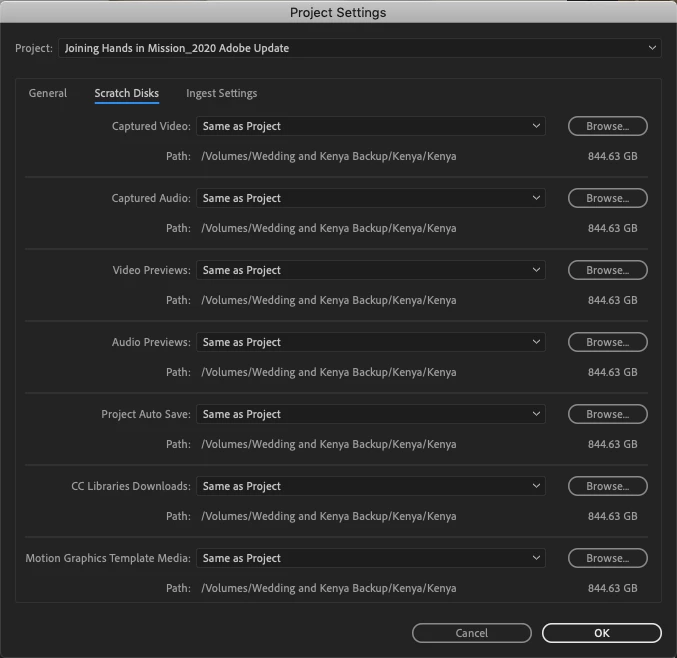Click the Video Previews path text

click(x=329, y=300)
